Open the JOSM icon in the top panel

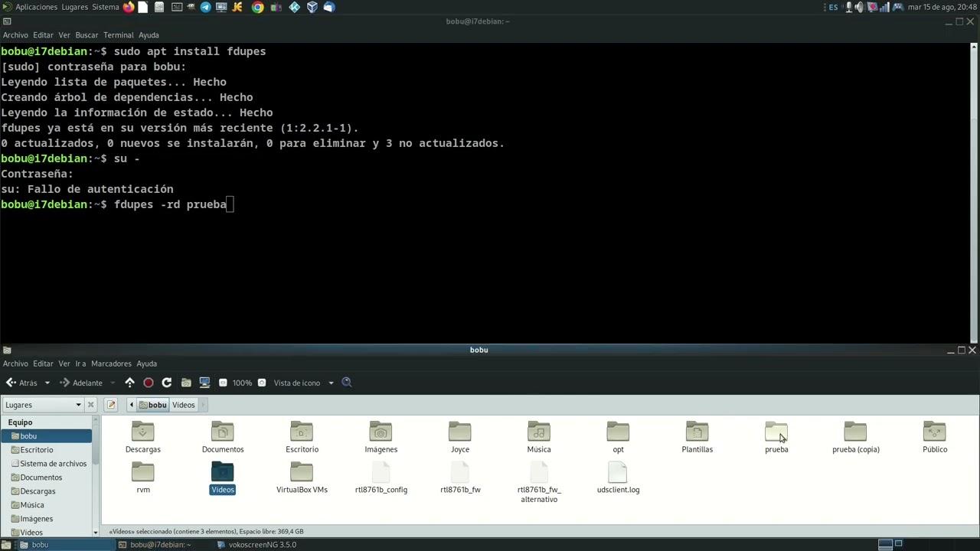[x=237, y=7]
